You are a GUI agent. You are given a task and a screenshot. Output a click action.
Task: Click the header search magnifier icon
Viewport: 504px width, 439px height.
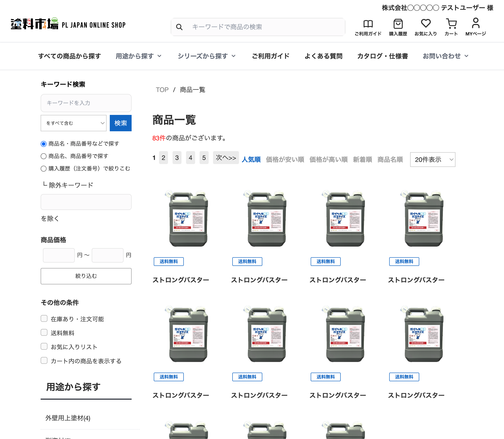179,27
